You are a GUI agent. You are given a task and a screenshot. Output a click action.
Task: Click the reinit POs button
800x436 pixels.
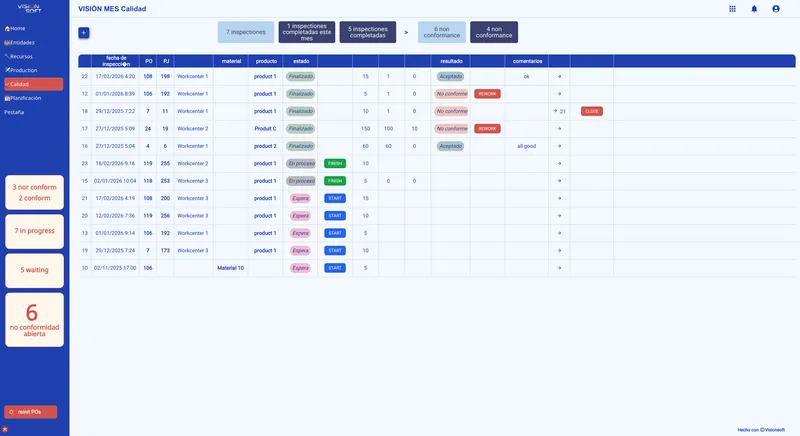31,412
